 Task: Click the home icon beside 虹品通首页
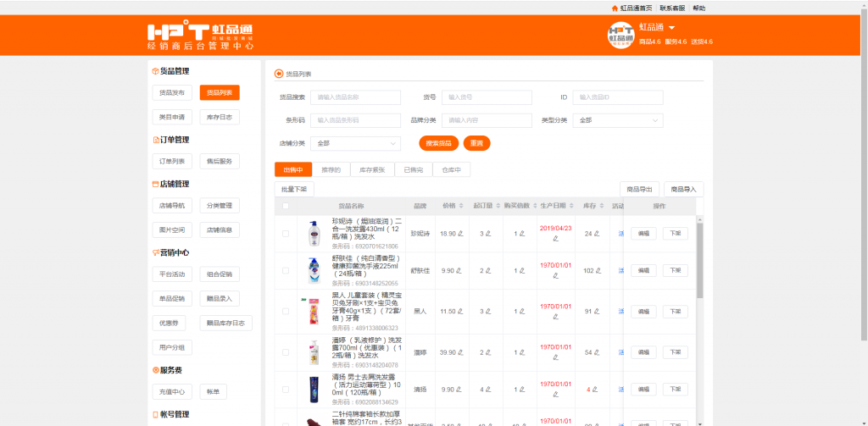615,8
